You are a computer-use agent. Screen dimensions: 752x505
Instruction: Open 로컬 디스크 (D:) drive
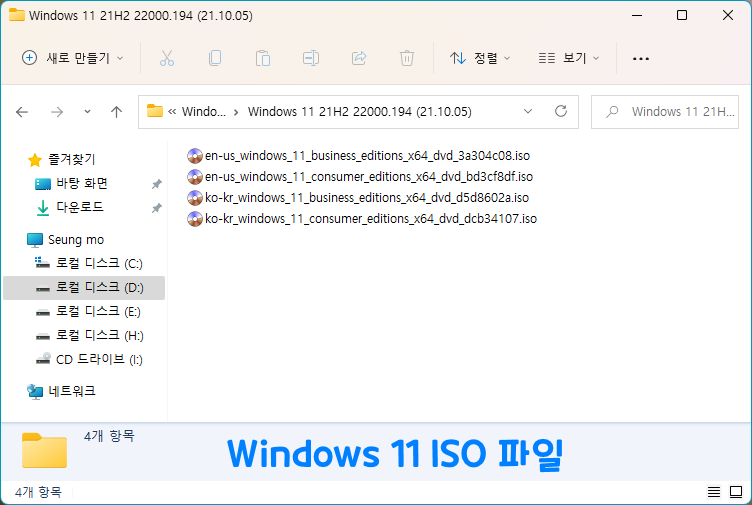[84, 288]
